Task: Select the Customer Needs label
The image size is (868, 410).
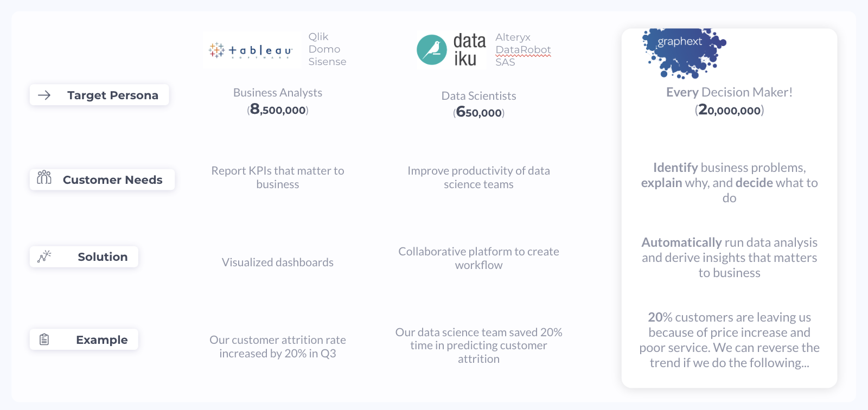Action: click(x=112, y=180)
